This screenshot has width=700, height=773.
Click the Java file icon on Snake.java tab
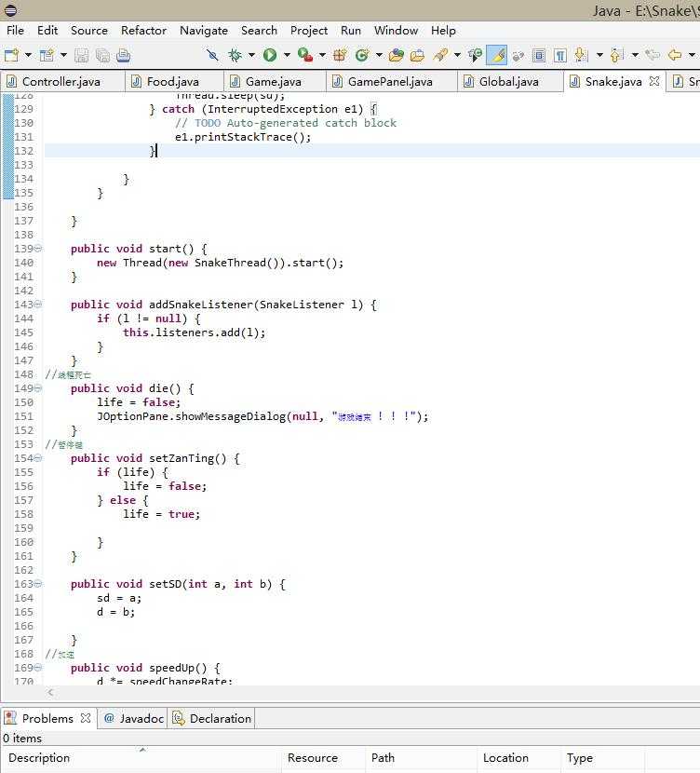[x=574, y=81]
